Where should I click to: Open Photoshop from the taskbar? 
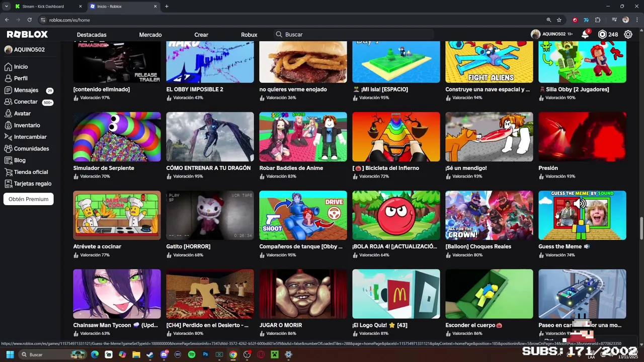pos(205,354)
